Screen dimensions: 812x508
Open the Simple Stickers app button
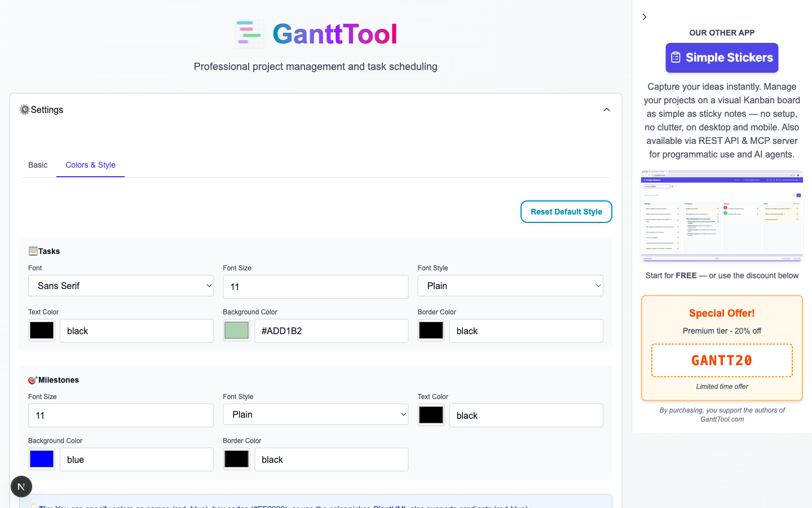click(722, 58)
